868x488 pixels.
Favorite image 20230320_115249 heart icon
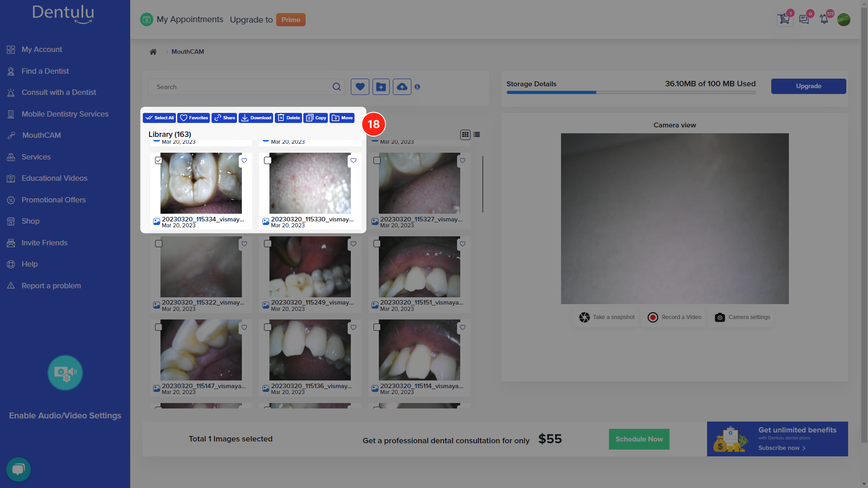(354, 244)
